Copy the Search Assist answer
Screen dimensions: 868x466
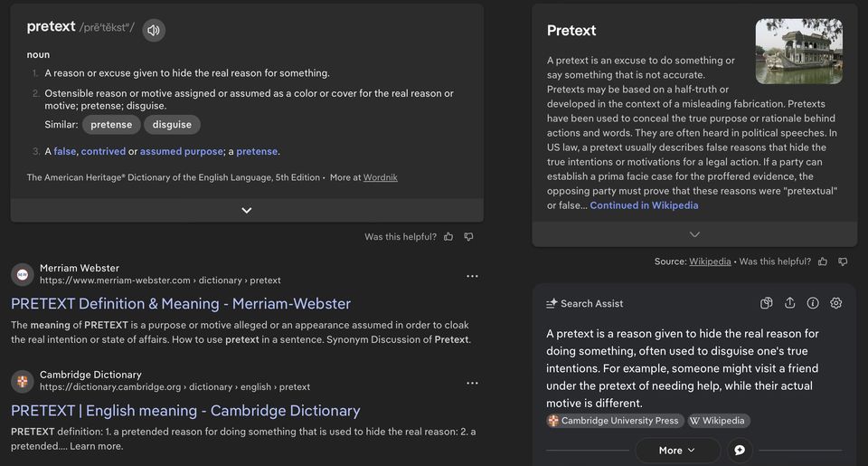pyautogui.click(x=766, y=303)
